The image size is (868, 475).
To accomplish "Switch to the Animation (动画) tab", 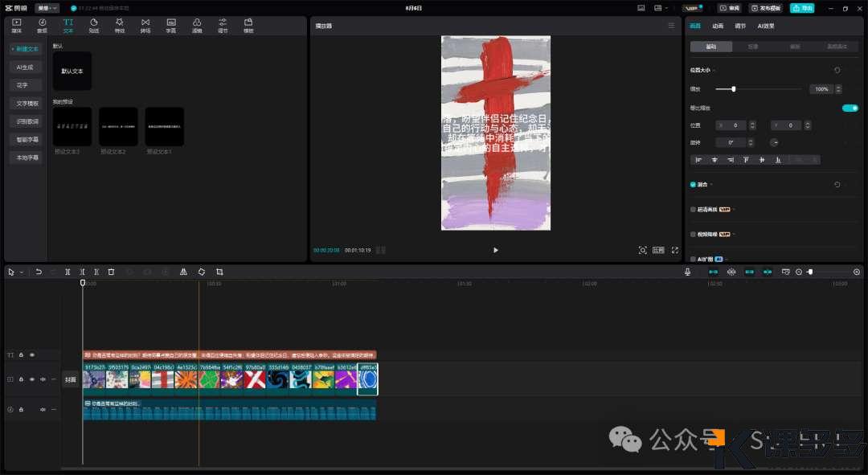I will pyautogui.click(x=718, y=26).
